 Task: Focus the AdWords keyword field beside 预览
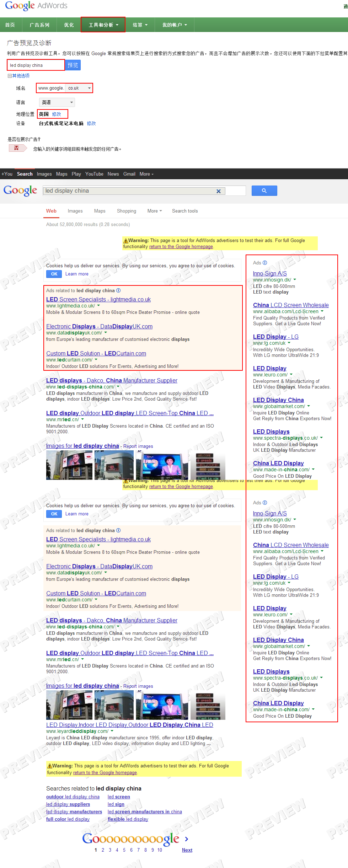[36, 65]
